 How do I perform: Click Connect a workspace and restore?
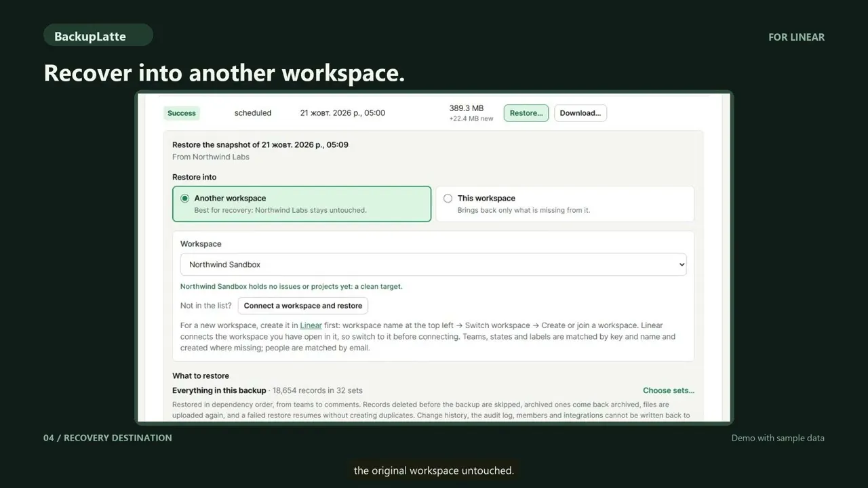[x=303, y=306]
